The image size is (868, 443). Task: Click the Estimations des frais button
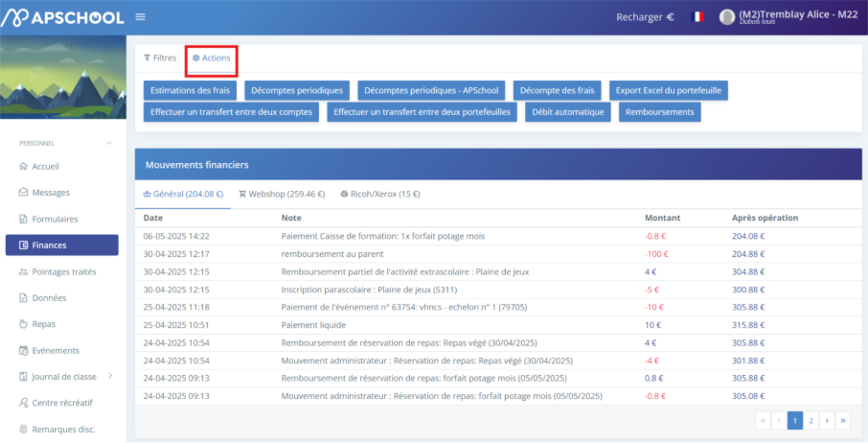tap(190, 90)
